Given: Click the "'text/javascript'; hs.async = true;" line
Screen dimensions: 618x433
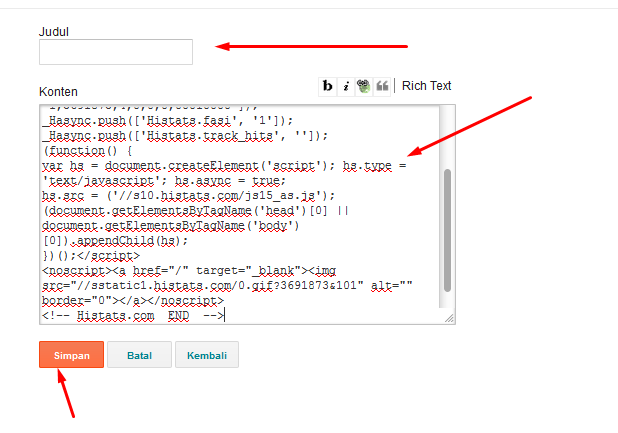Looking at the screenshot, I should pos(164,180).
